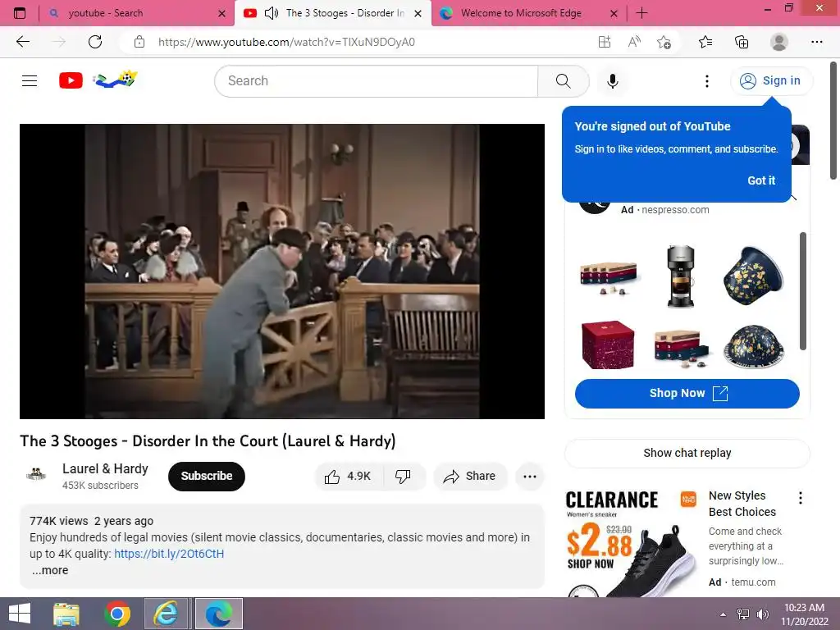The height and width of the screenshot is (630, 840).
Task: Open Windows Start menu
Action: (x=20, y=614)
